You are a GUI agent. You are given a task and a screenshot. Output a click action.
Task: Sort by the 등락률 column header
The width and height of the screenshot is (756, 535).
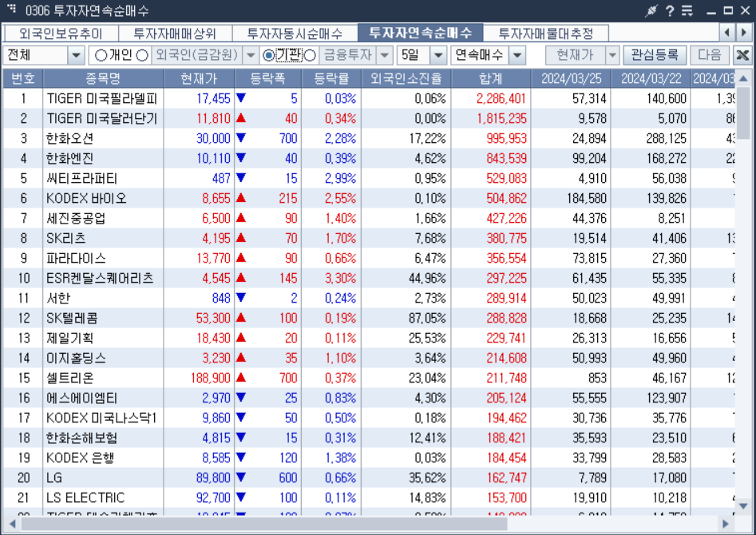pyautogui.click(x=331, y=78)
